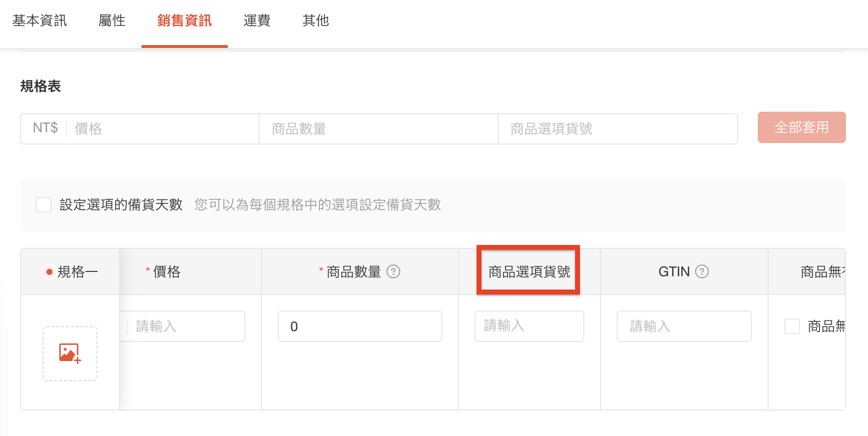
Task: Focus the GTIN input field
Action: pyautogui.click(x=684, y=326)
